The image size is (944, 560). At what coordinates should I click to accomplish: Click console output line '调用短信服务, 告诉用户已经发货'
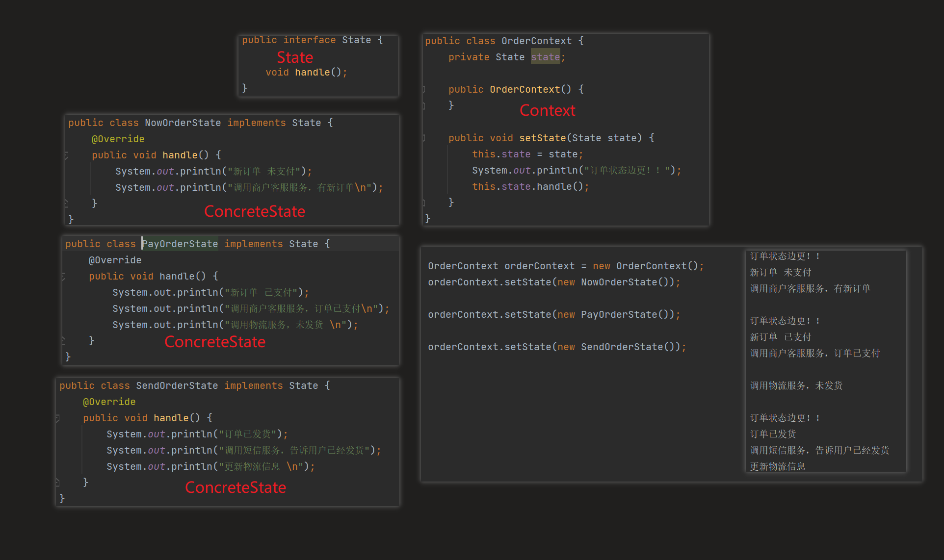click(820, 451)
